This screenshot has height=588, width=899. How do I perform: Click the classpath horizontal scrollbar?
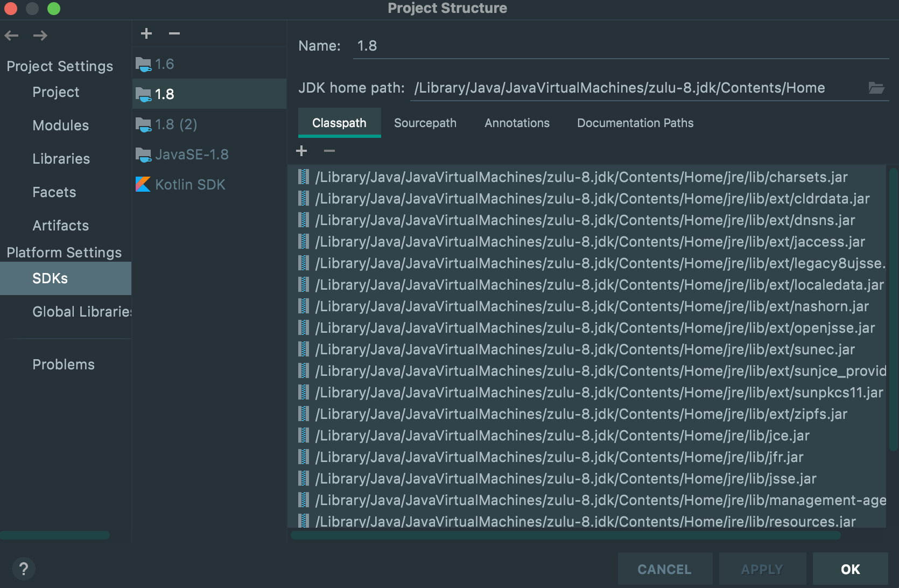tap(565, 535)
